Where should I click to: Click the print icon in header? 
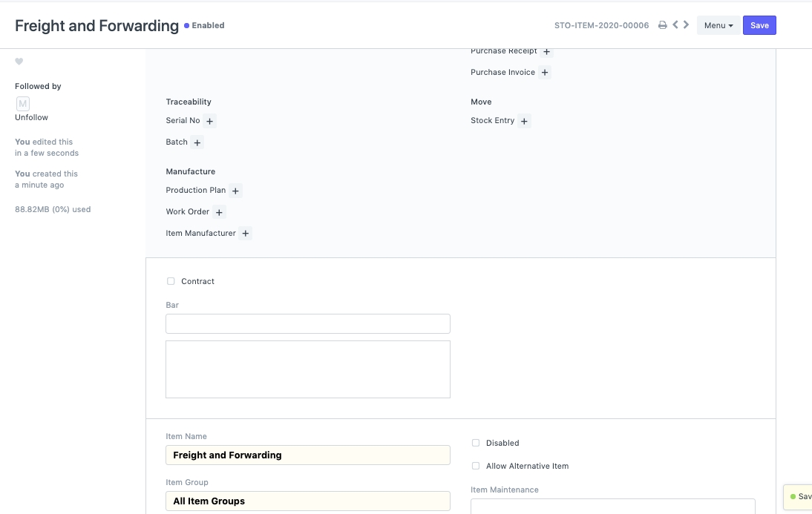(663, 25)
